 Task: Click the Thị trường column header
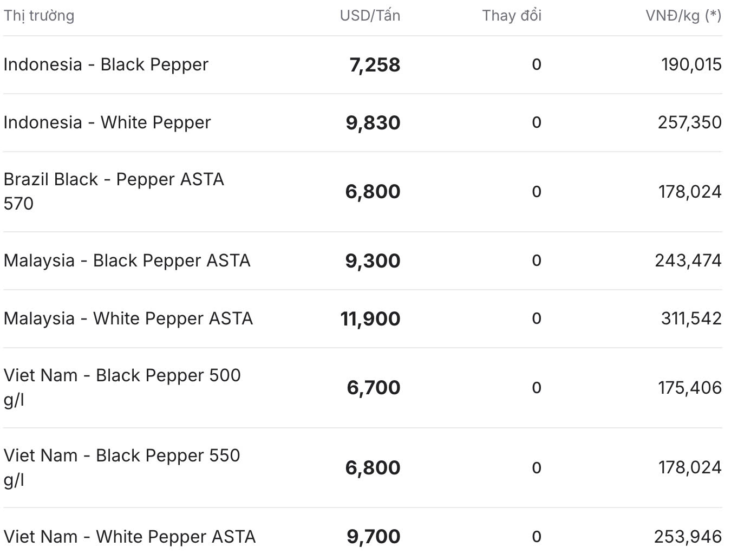point(39,16)
